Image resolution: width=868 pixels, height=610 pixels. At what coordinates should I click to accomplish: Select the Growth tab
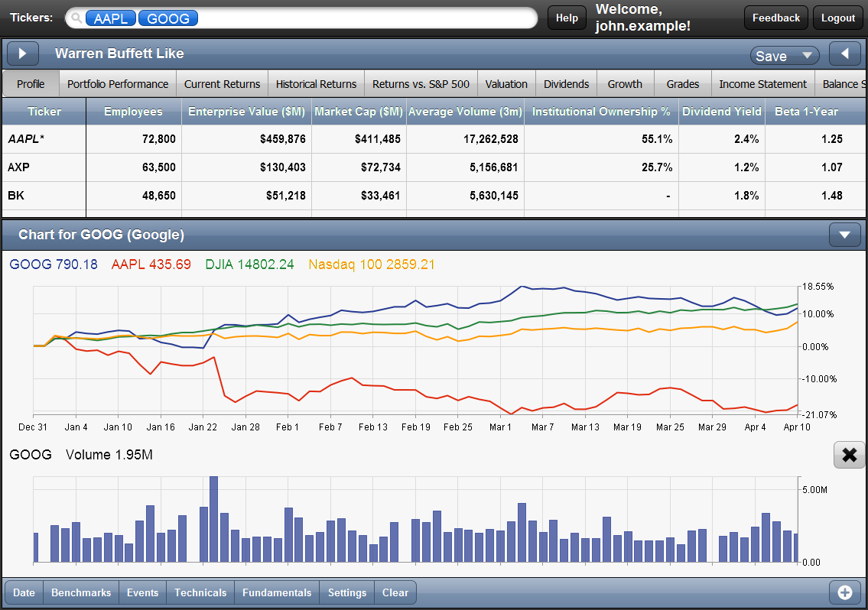pyautogui.click(x=625, y=84)
